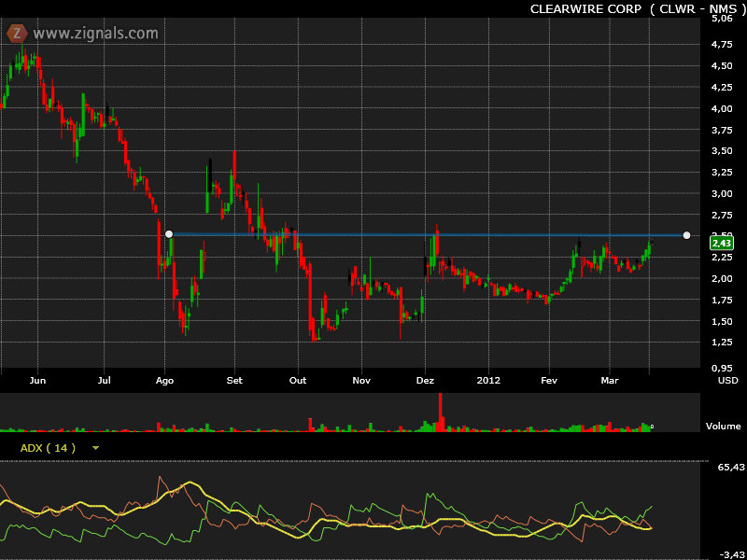The image size is (747, 560).
Task: Click the Zignals hexagon logo icon
Action: pos(17,34)
